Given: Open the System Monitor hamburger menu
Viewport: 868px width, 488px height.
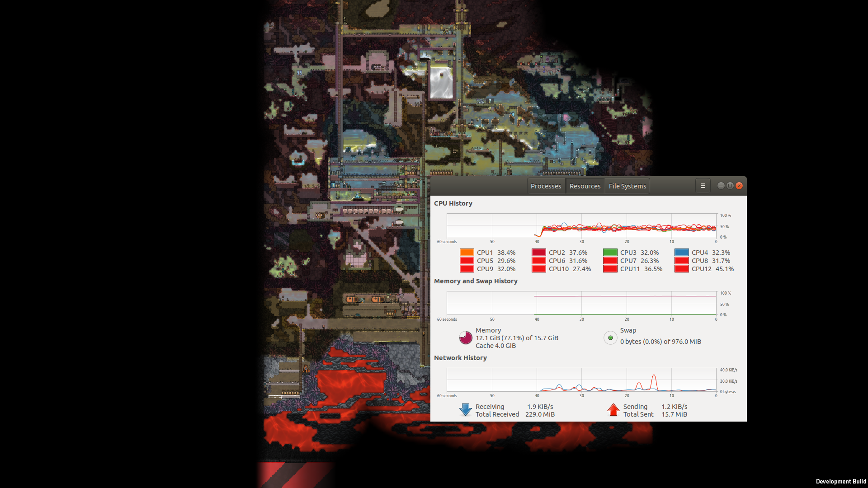Looking at the screenshot, I should tap(703, 186).
